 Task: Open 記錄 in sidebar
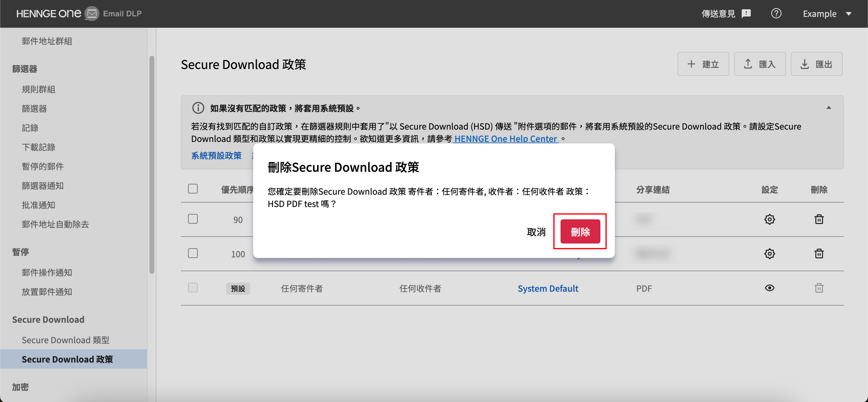click(x=30, y=127)
